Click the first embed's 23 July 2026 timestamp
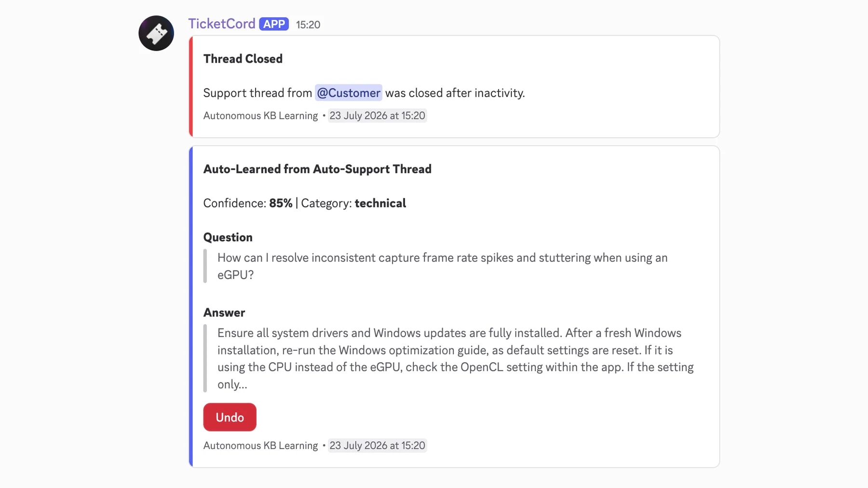868x488 pixels. [x=377, y=116]
